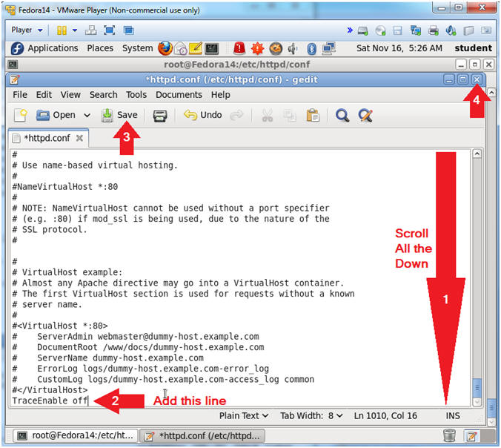Click the orange starburst warning icon
The height and width of the screenshot is (448, 501).
coord(257,49)
